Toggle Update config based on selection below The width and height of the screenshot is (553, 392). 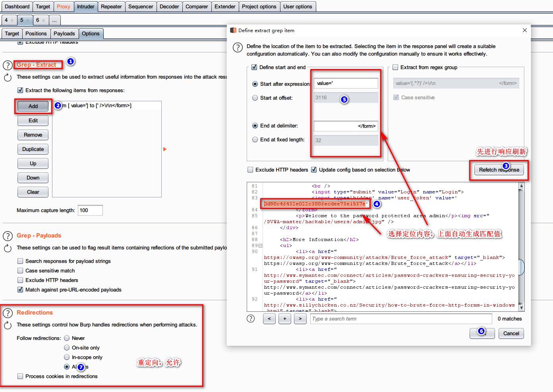[314, 170]
